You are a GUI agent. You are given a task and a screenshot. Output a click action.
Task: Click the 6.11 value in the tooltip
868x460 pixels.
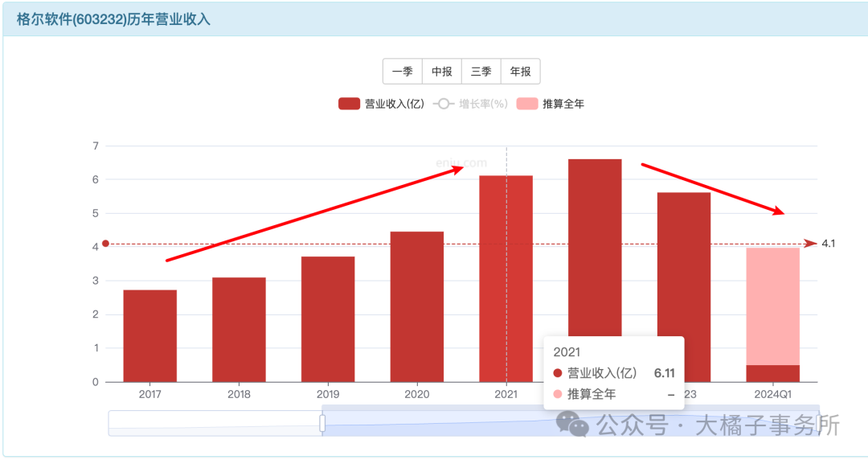click(665, 373)
